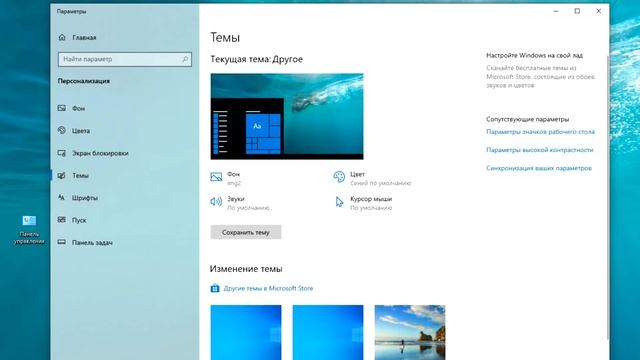Click the search magnifier icon
The width and height of the screenshot is (640, 360).
pos(185,59)
